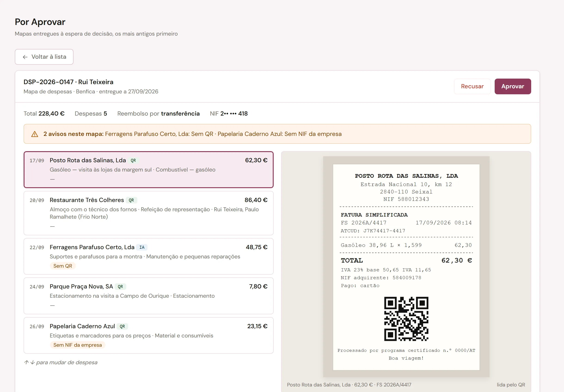Click the Despesas 5 count

click(x=91, y=114)
